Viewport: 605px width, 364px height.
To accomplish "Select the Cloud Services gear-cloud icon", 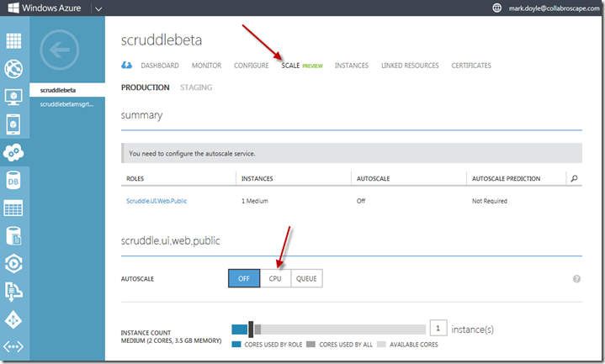I will [14, 153].
